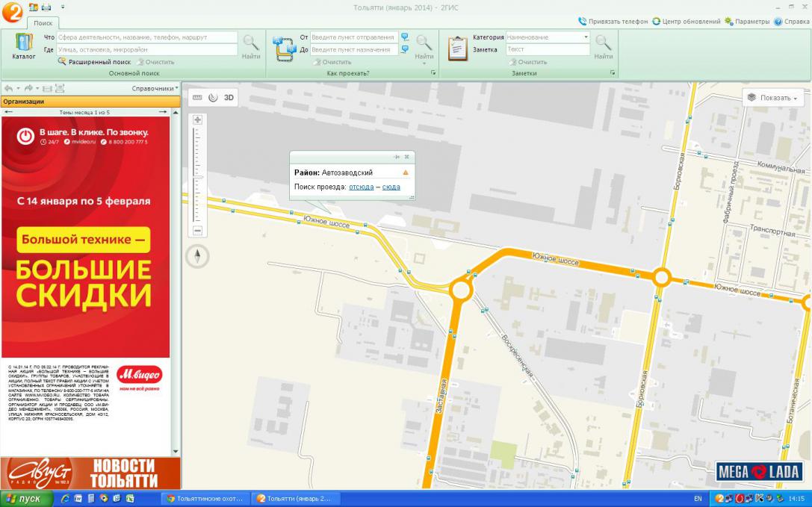812x507 pixels.
Task: Switch to the Поиск ribbon tab
Action: point(43,24)
